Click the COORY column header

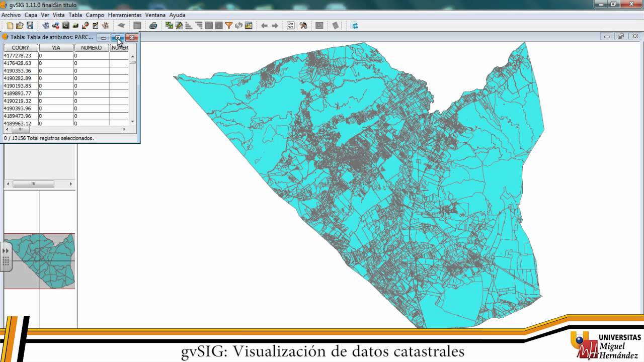(21, 48)
